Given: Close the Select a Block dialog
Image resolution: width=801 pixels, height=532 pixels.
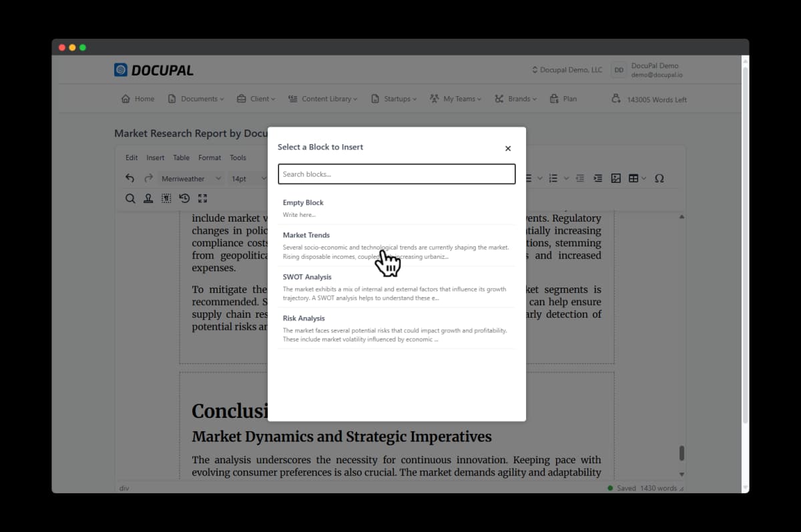Looking at the screenshot, I should 507,148.
